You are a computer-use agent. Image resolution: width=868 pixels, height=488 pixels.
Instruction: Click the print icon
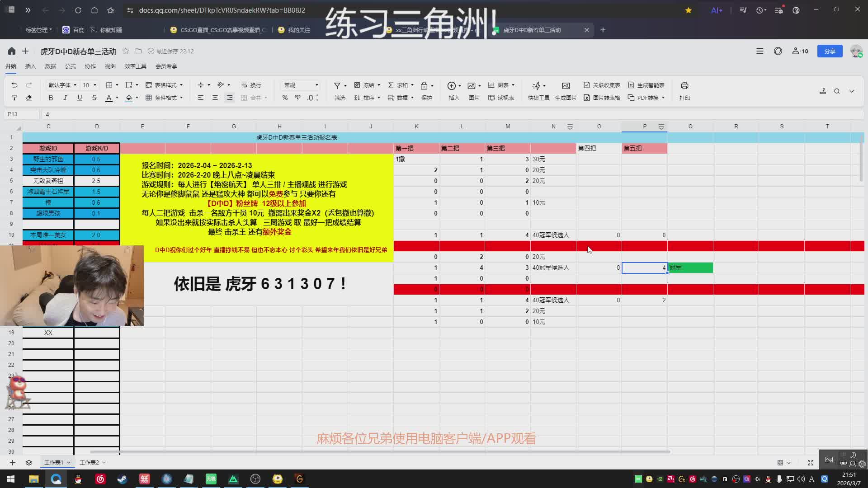(x=684, y=85)
